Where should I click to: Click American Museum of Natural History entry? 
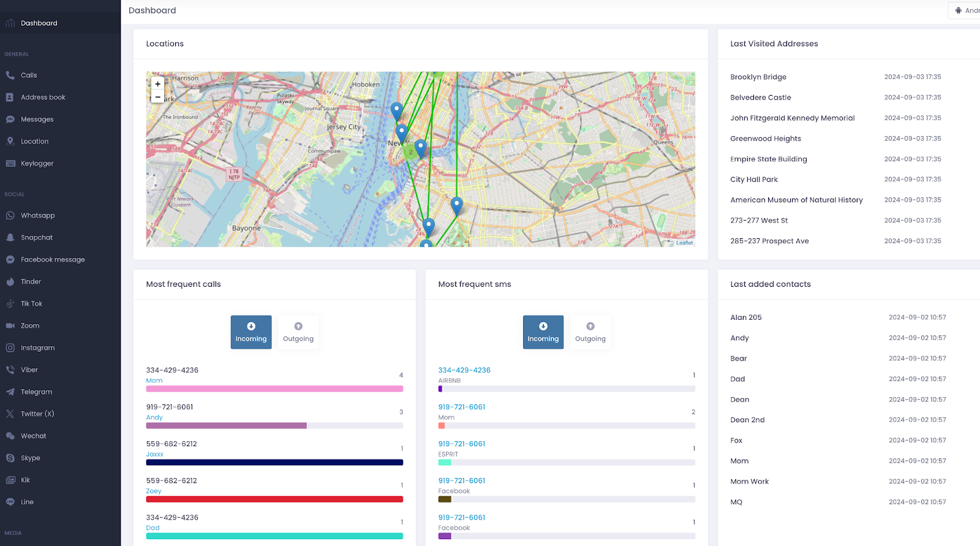(796, 200)
